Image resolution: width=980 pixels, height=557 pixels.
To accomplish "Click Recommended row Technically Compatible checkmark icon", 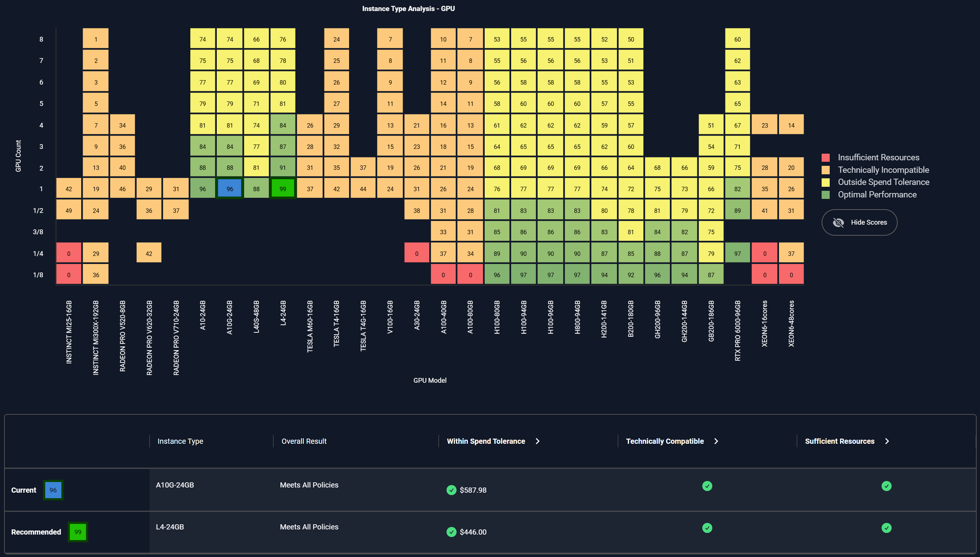I will pos(707,528).
